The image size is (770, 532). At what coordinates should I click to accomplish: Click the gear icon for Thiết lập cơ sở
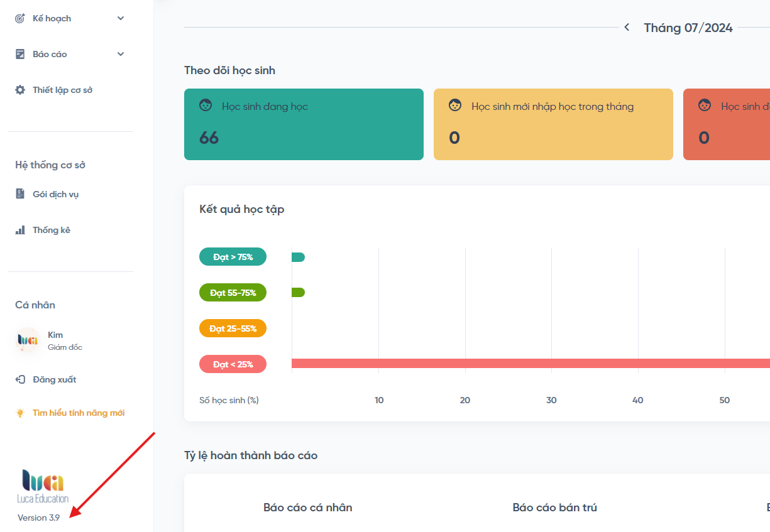click(20, 90)
